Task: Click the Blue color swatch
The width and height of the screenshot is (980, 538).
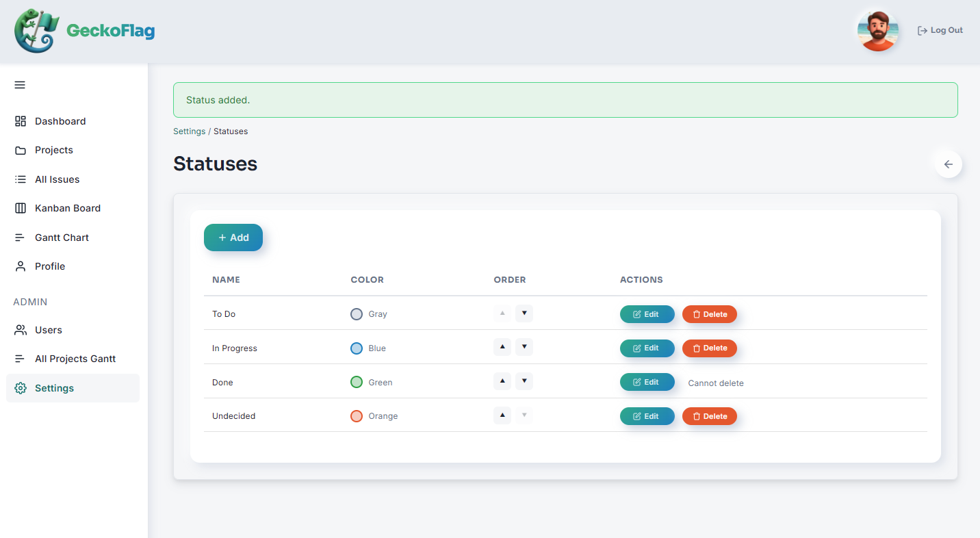Action: 357,348
